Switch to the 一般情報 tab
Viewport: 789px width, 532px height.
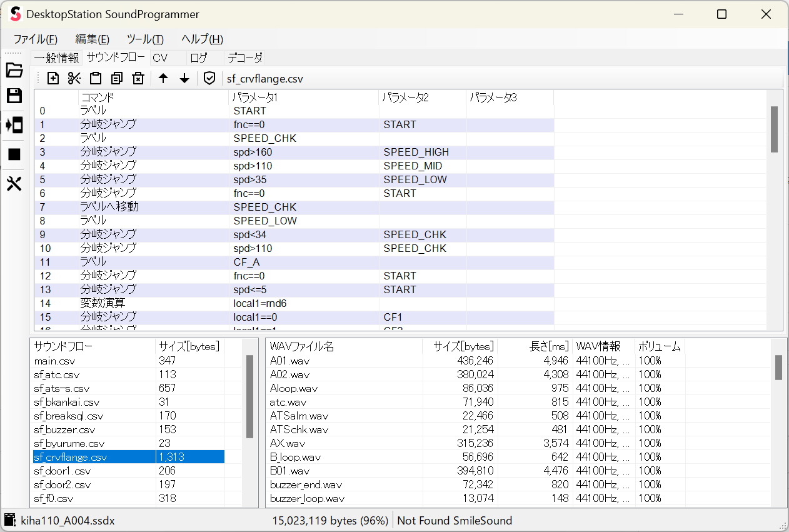(x=56, y=58)
